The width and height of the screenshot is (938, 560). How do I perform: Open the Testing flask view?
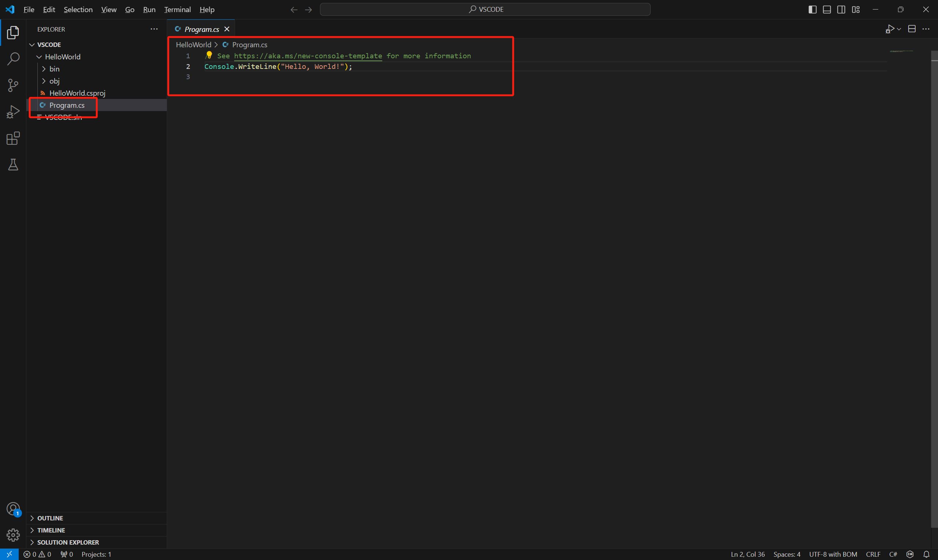pos(13,165)
